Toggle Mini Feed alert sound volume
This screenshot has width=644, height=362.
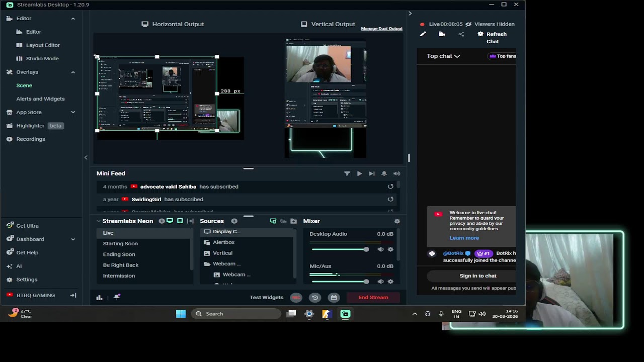pos(396,173)
